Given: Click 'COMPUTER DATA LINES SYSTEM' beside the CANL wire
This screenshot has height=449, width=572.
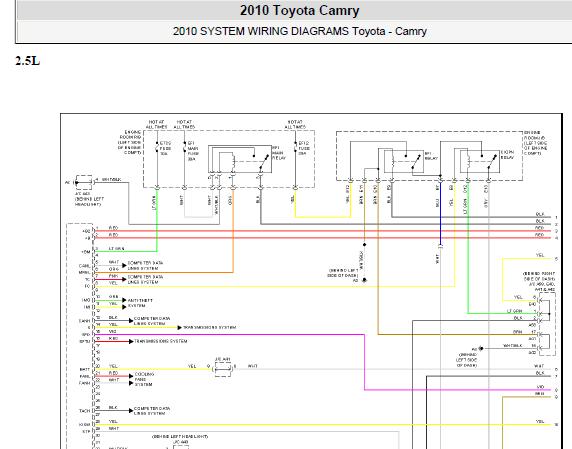Looking at the screenshot, I should click(145, 266).
